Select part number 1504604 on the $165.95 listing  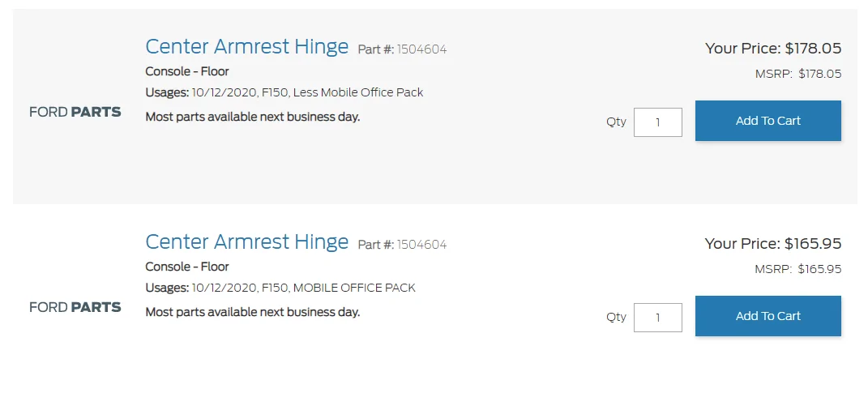coord(421,245)
